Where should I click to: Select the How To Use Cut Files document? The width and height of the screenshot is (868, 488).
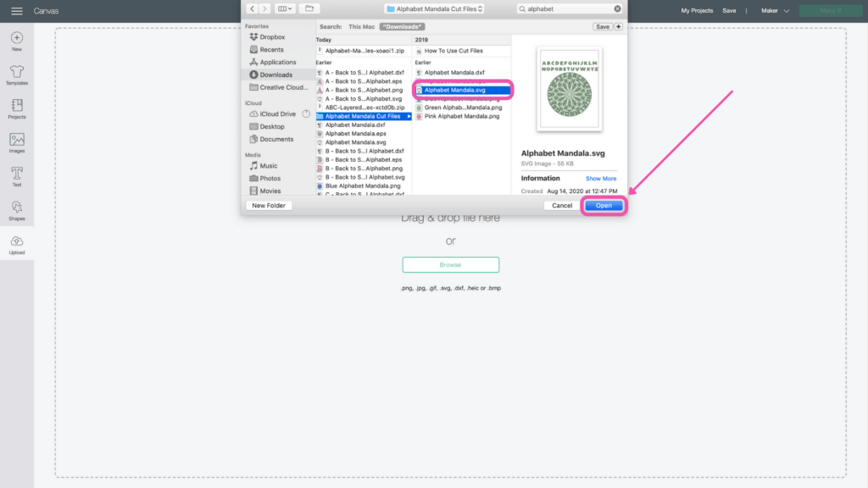(462, 51)
